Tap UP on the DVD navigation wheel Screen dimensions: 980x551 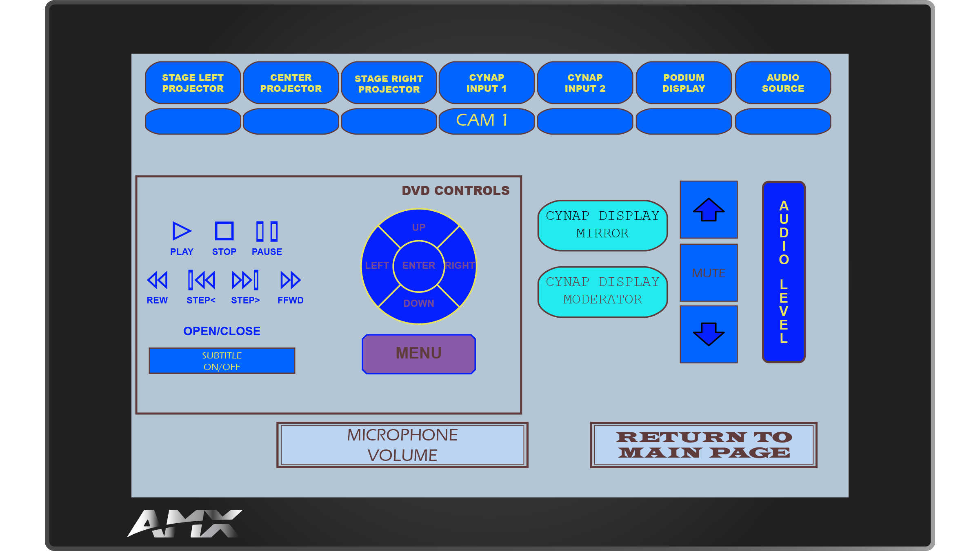pos(419,227)
